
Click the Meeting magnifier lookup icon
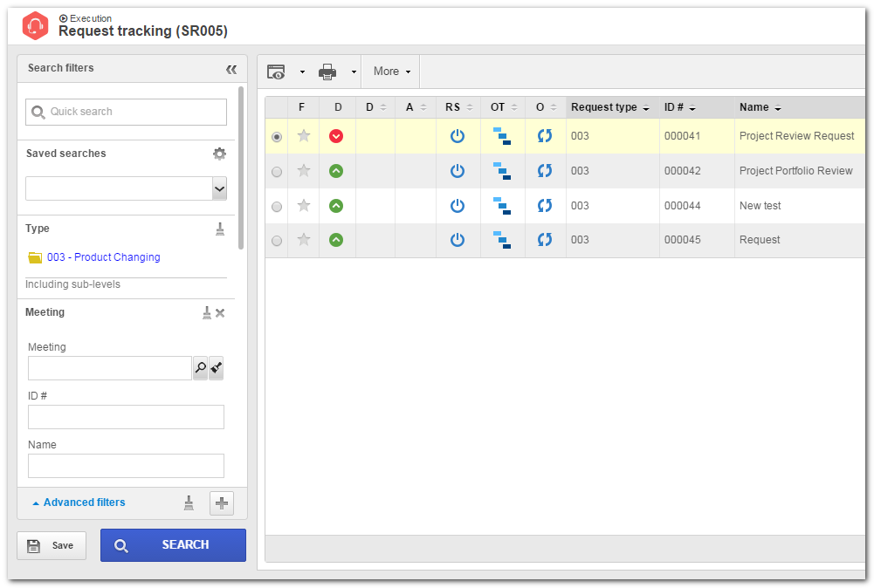pyautogui.click(x=200, y=368)
